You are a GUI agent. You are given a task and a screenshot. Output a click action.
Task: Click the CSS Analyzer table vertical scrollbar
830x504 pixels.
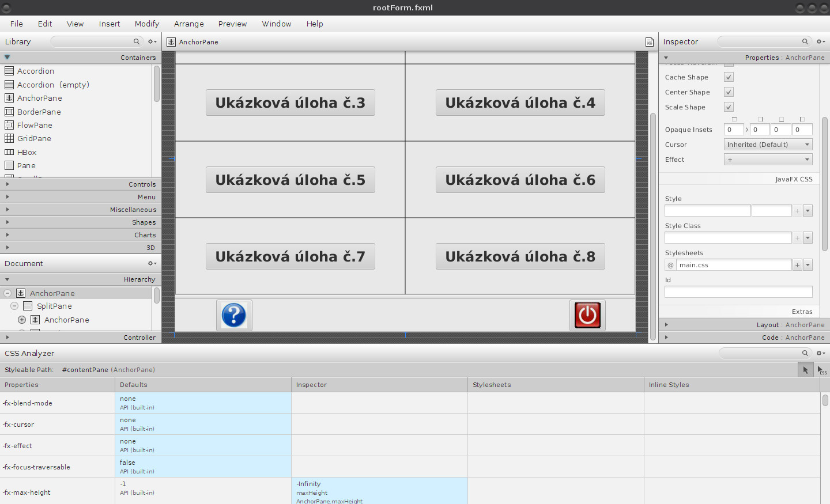click(825, 400)
